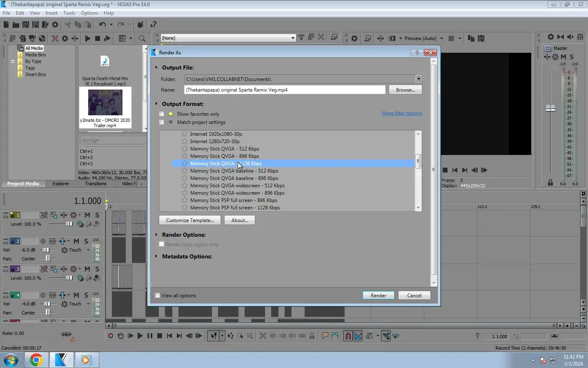Open Project Properties gear in main toolbar
Viewport: 588px width, 368px height.
coord(55,25)
